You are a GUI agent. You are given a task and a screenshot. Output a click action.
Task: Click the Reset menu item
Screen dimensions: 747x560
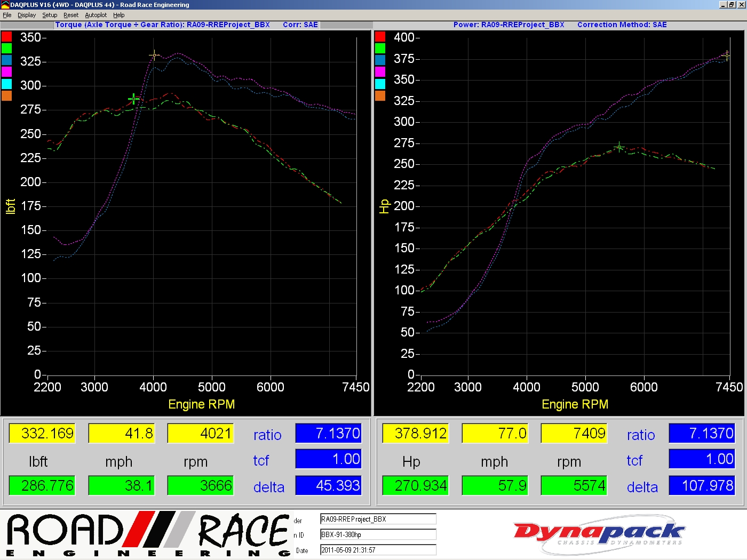click(71, 15)
